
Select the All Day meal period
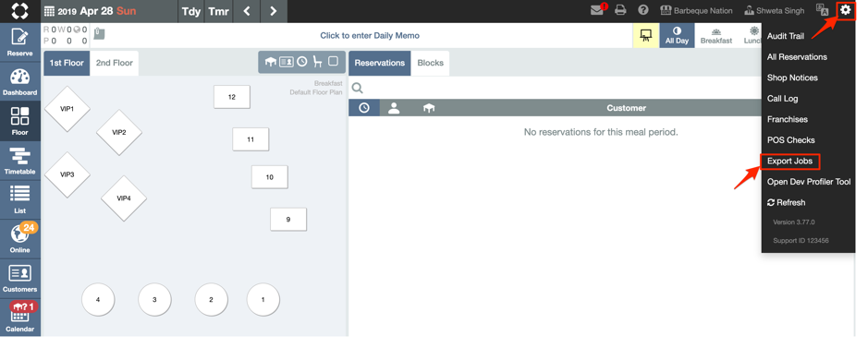pyautogui.click(x=677, y=36)
